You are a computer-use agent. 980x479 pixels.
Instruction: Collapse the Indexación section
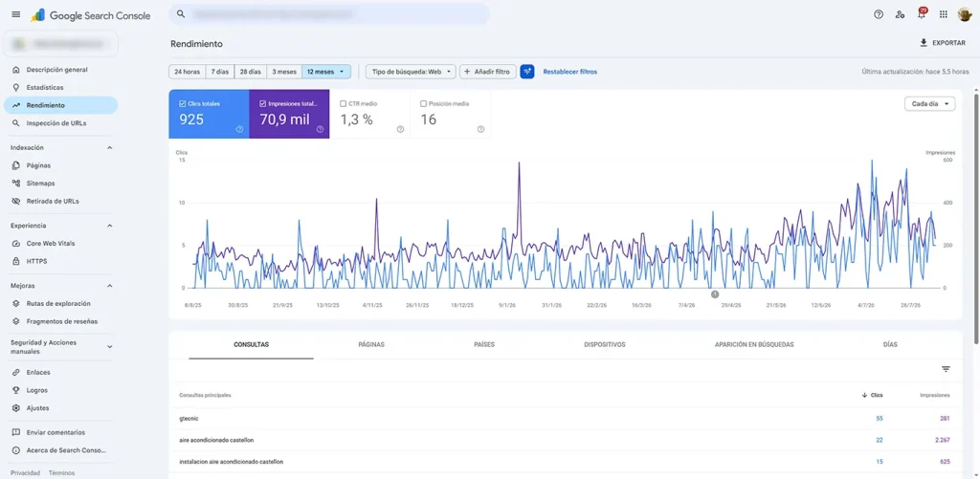(109, 148)
